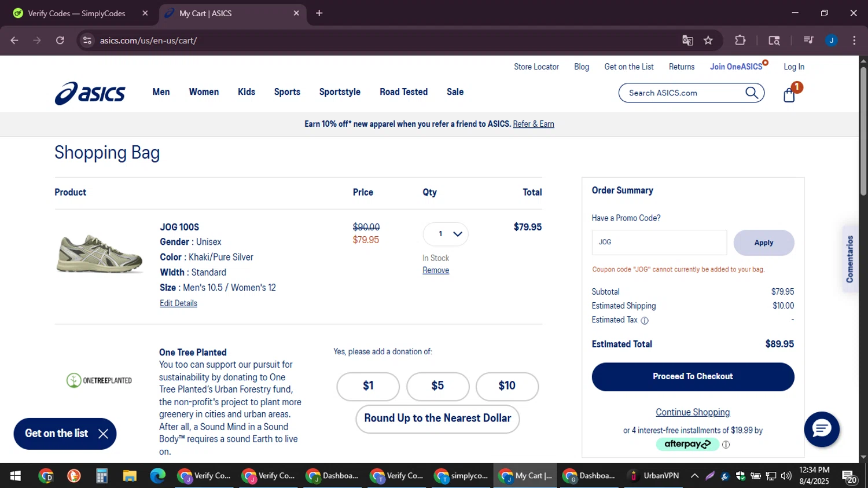This screenshot has height=488, width=868.
Task: Click Join OneASICS
Action: click(737, 67)
